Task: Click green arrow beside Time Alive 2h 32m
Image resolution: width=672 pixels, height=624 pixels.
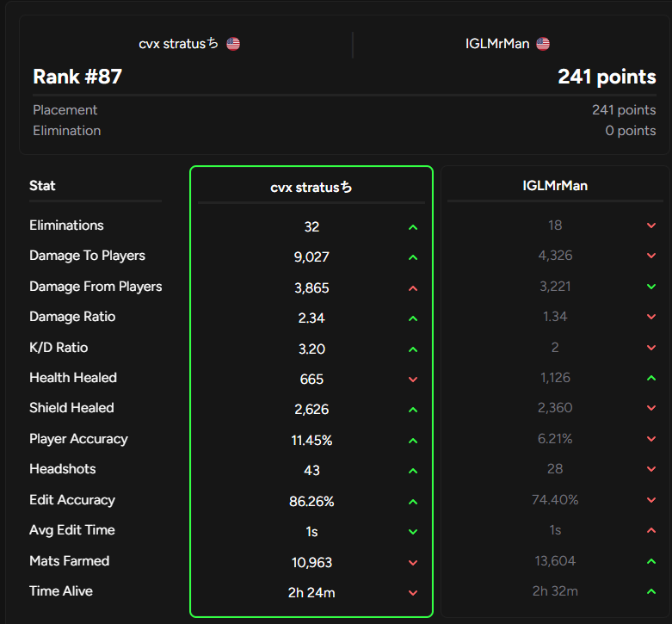Action: tap(651, 591)
